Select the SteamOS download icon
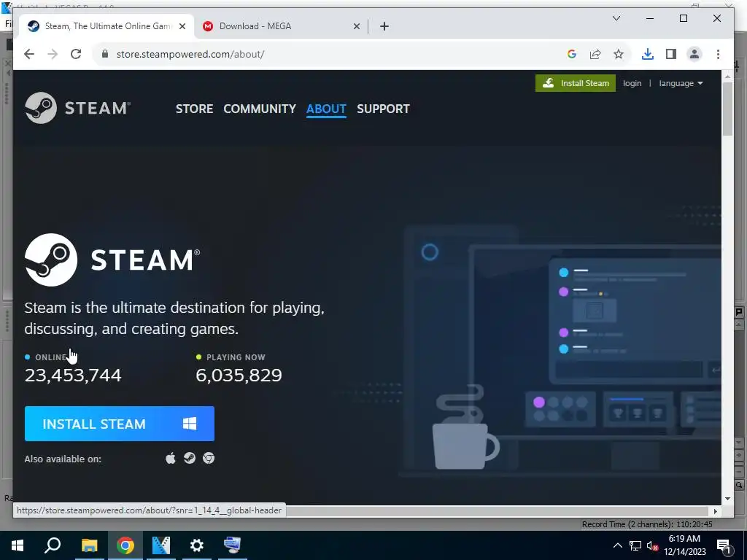 coord(190,458)
